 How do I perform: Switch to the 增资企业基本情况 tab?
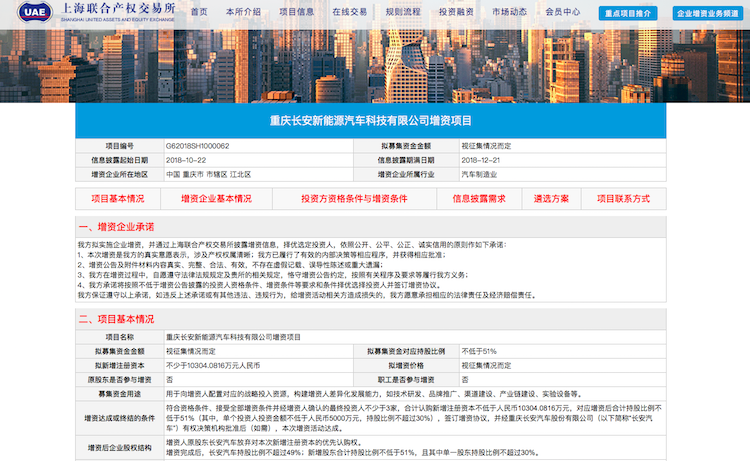(216, 198)
